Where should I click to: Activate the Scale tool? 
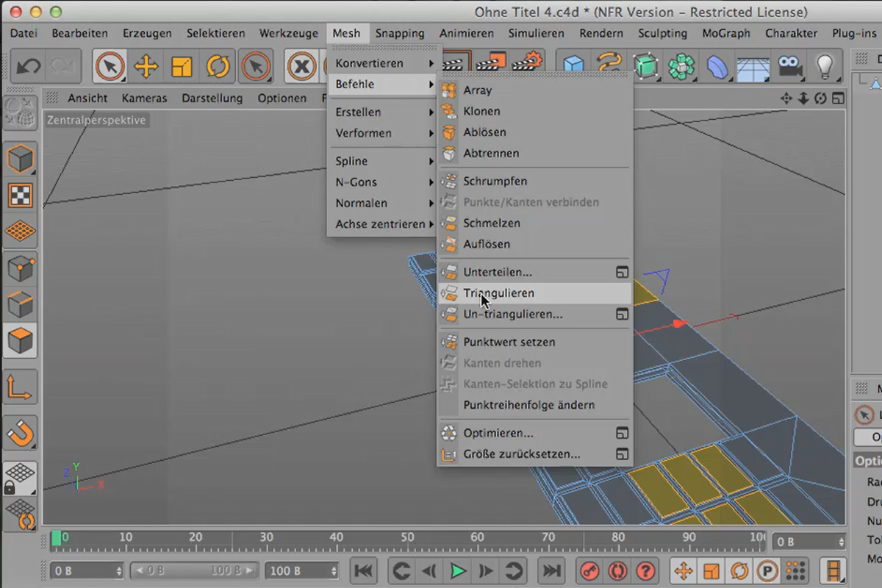tap(182, 66)
